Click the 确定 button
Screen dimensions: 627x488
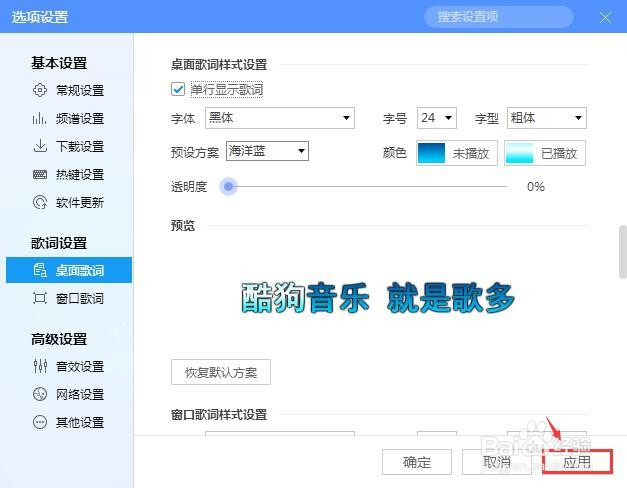(x=417, y=462)
